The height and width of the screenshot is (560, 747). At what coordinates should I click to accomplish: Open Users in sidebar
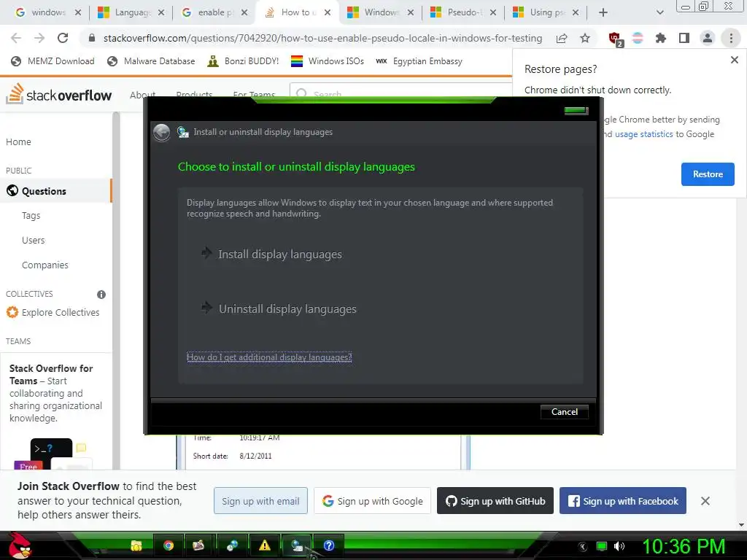34,241
